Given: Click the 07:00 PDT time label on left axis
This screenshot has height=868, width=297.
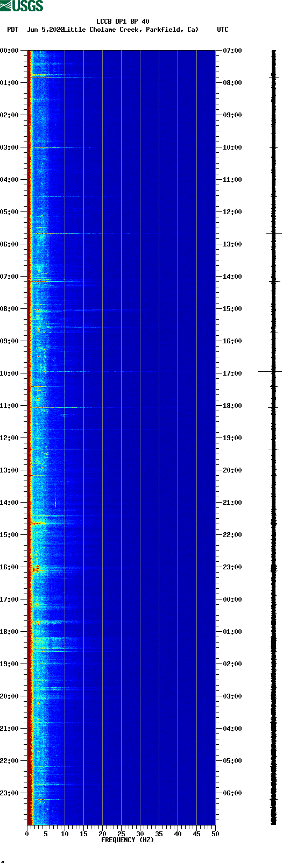Looking at the screenshot, I should [x=10, y=277].
